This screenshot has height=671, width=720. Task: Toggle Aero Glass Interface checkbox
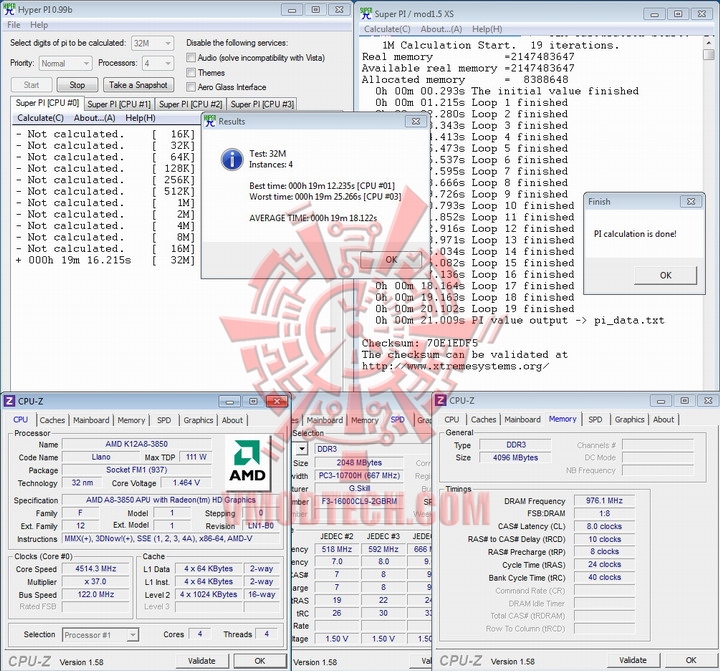(191, 87)
